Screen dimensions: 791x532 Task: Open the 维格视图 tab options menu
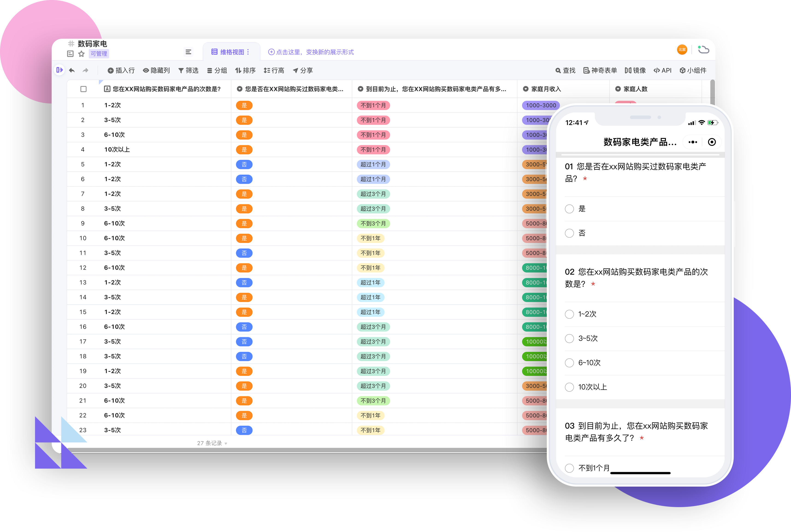(x=248, y=52)
